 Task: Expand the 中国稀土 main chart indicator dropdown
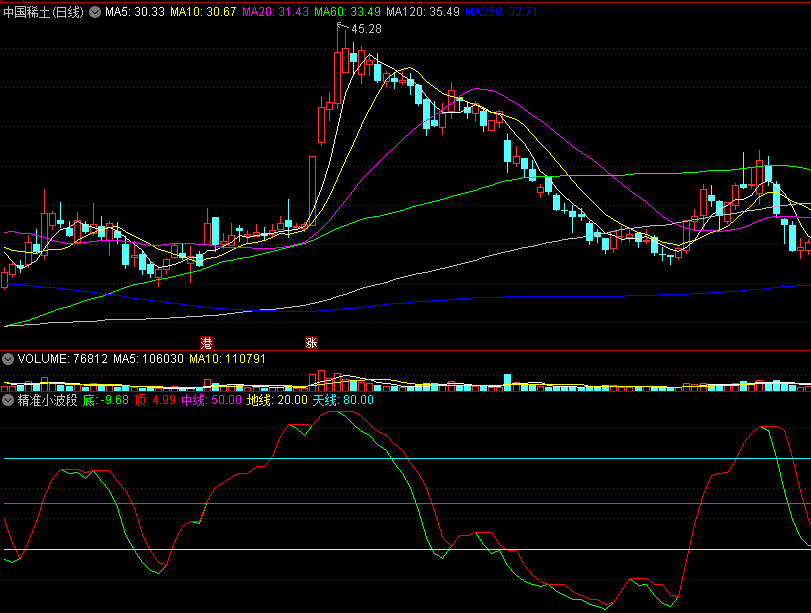tap(95, 12)
